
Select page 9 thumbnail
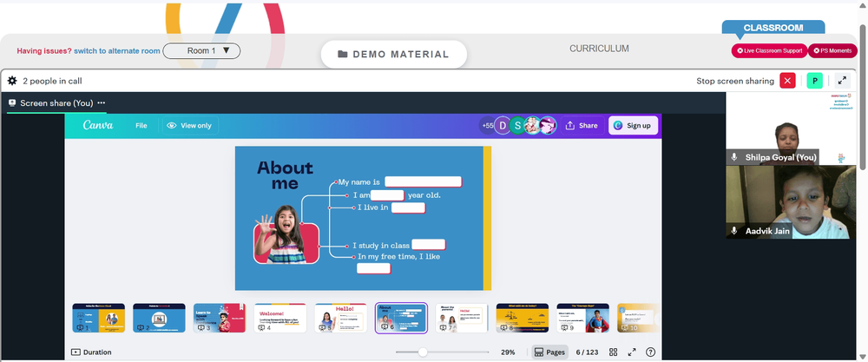pyautogui.click(x=583, y=318)
